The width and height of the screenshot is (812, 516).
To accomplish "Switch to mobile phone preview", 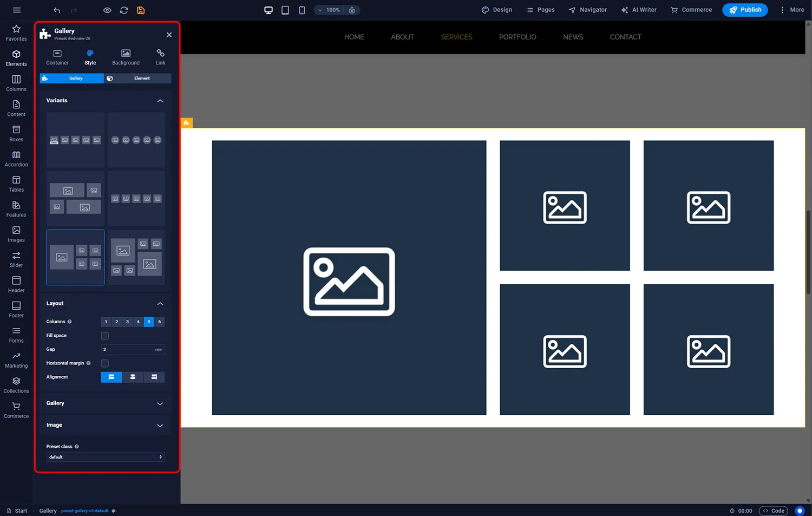I will click(x=302, y=10).
